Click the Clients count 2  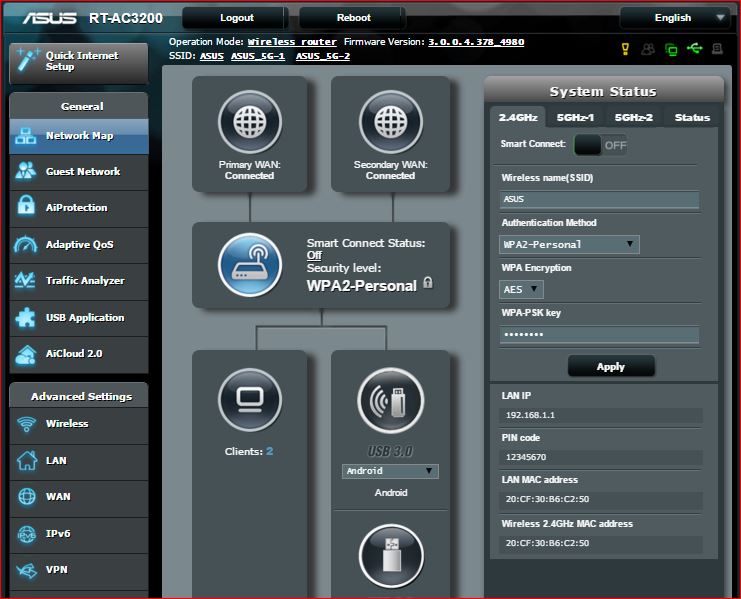pos(269,451)
